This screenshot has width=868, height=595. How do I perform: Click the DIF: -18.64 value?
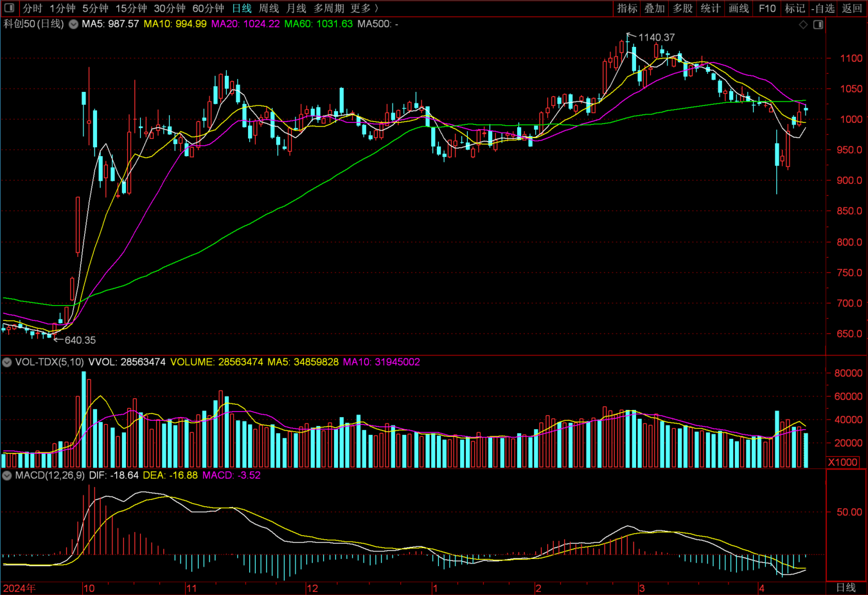point(114,475)
